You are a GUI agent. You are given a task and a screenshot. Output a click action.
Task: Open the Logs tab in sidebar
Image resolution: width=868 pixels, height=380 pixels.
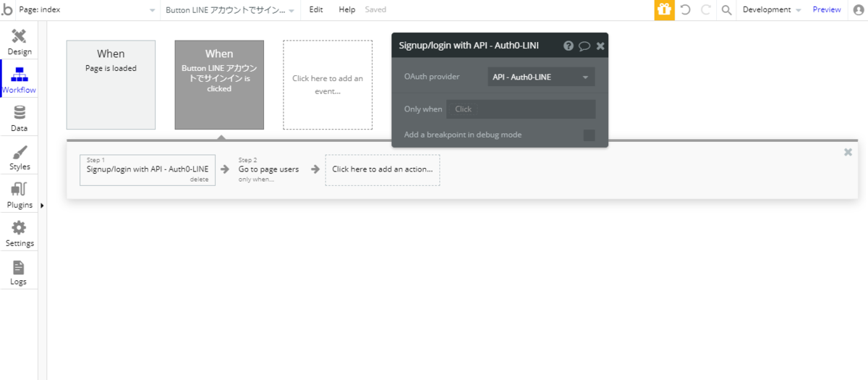click(x=20, y=272)
